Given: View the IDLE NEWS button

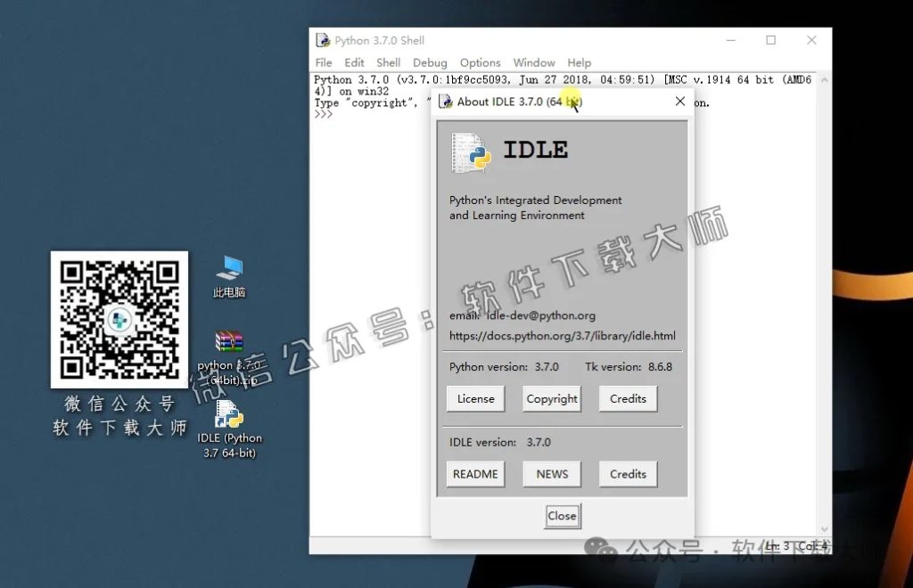Looking at the screenshot, I should [x=552, y=474].
